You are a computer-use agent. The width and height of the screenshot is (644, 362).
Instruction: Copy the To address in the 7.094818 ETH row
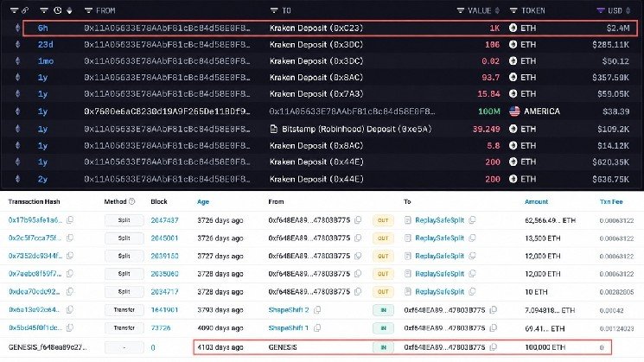[x=494, y=310]
